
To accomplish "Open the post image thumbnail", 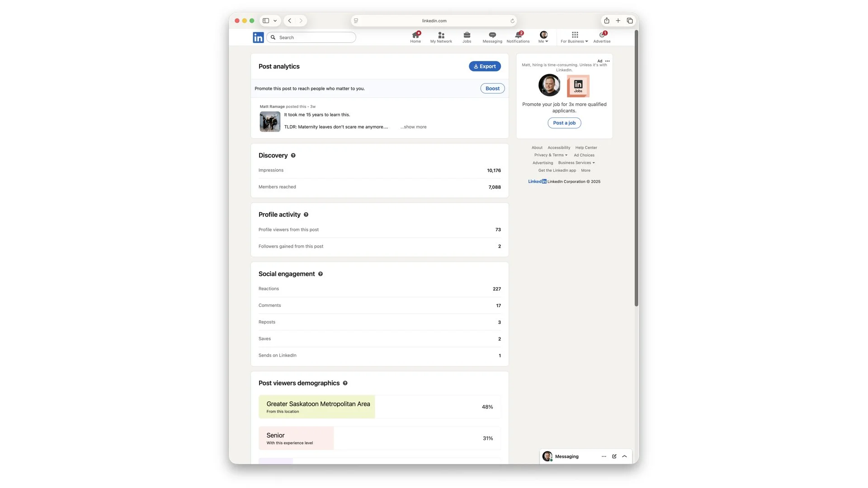I will click(270, 122).
